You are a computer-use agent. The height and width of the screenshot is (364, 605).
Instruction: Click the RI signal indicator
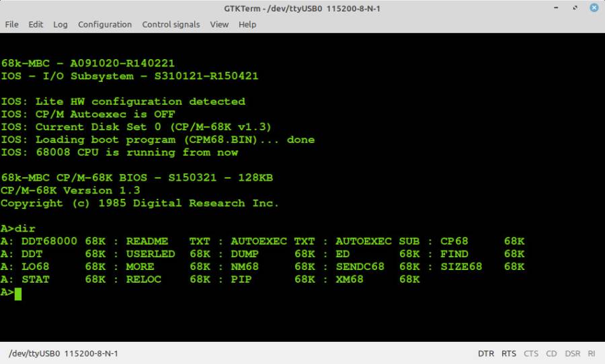[592, 353]
